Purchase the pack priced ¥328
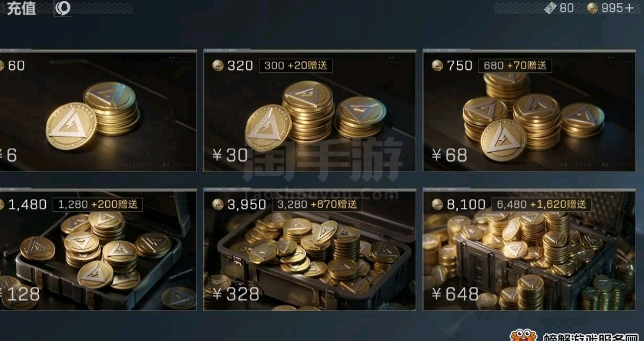644x341 pixels. coord(236,294)
